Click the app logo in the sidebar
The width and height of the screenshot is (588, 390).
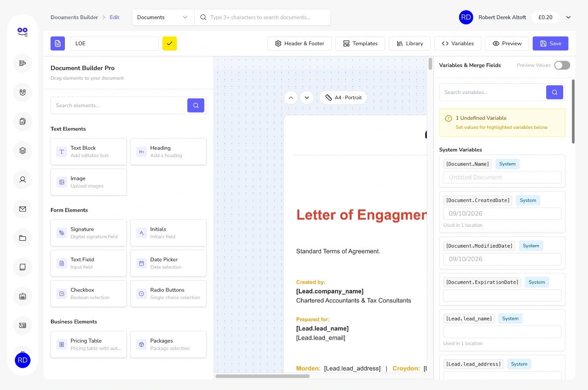coord(23,32)
